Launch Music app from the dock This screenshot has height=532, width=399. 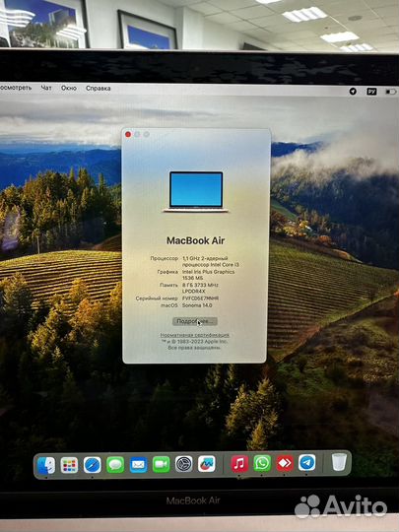pos(239,463)
